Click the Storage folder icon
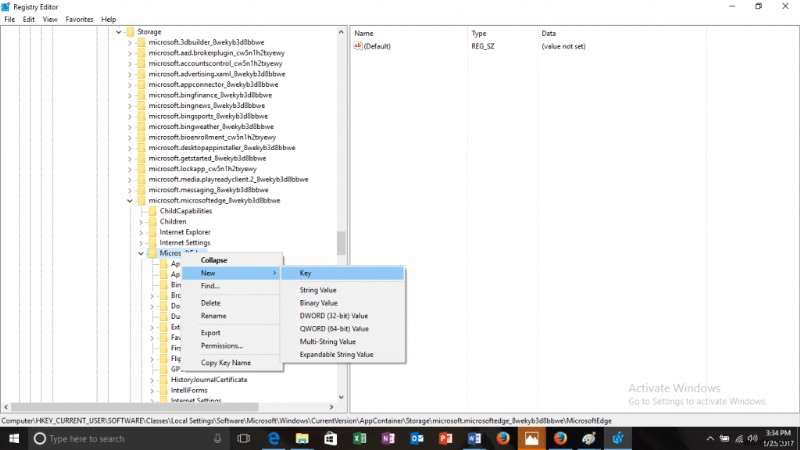The image size is (800, 450). (131, 32)
